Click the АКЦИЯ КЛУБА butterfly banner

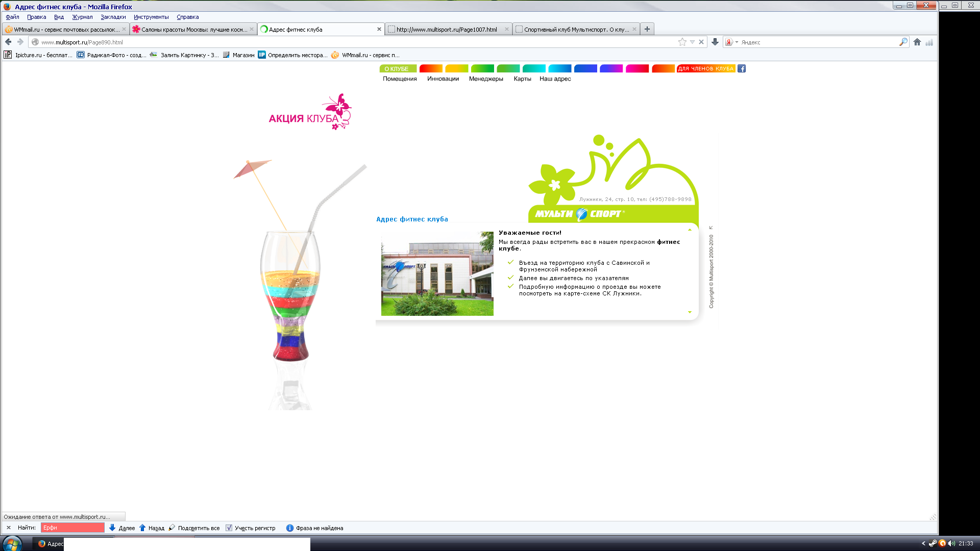(310, 112)
